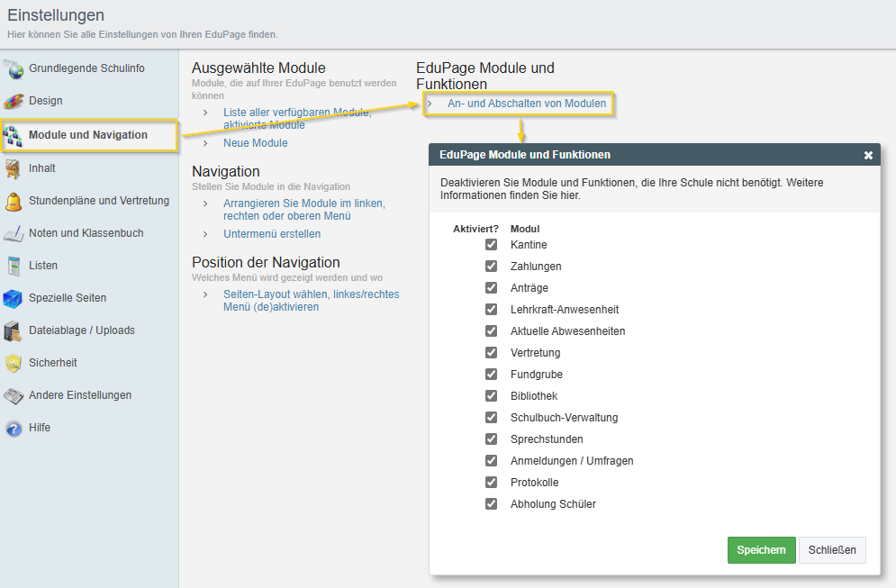Toggle Anmeldungen / Umfragen checkbox
Image resolution: width=896 pixels, height=588 pixels.
pos(491,460)
